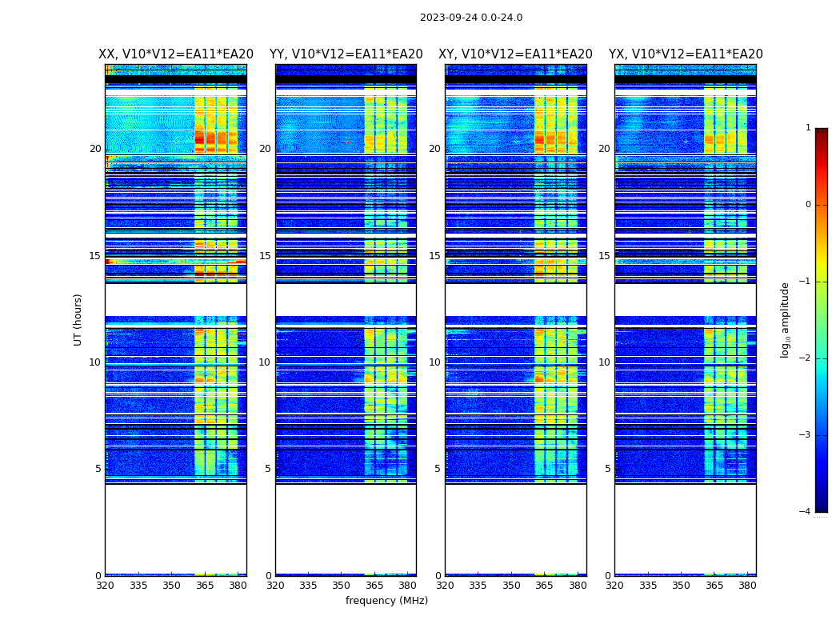Click the YX panel title text
Screen dimensions: 840x640
(x=686, y=54)
